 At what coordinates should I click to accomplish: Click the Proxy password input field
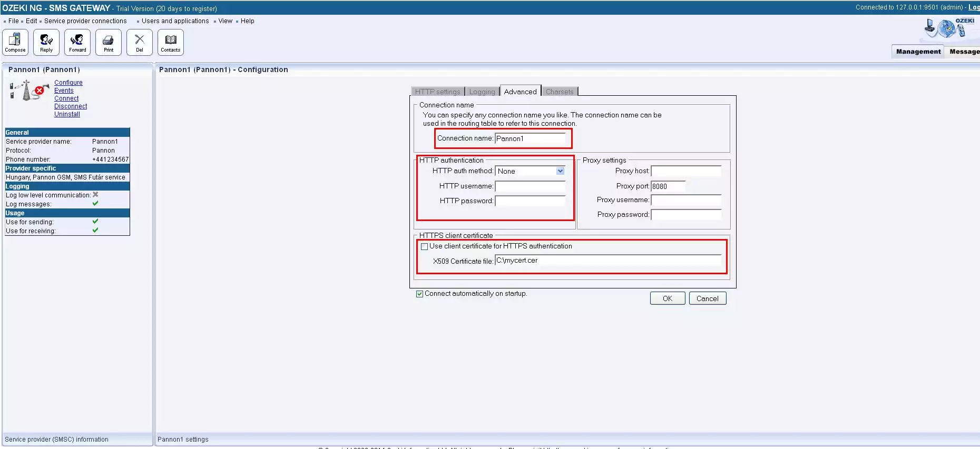(x=686, y=215)
